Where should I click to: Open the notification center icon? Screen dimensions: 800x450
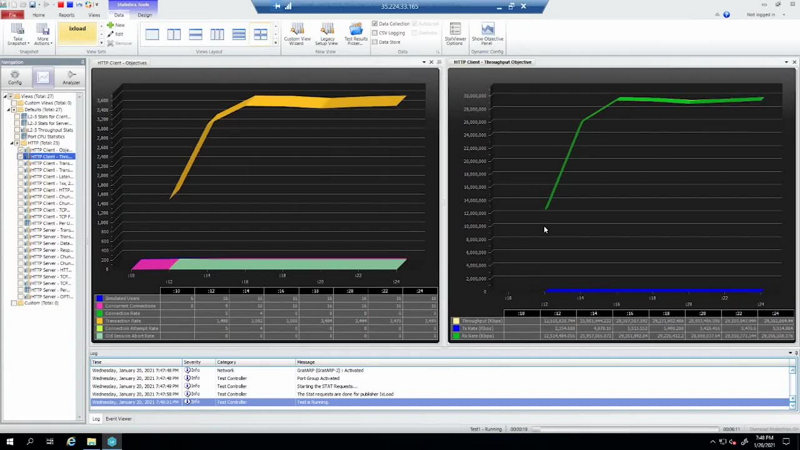click(786, 441)
